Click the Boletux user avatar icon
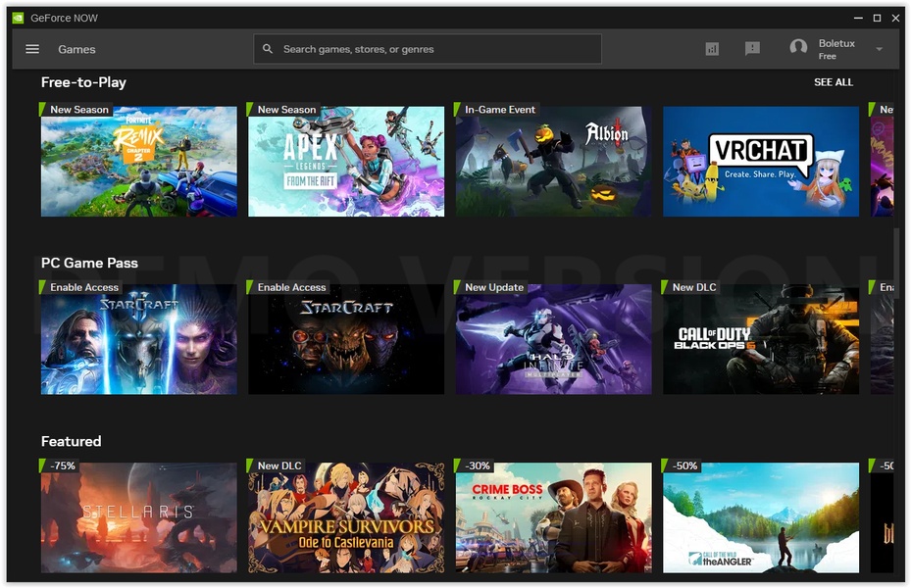The width and height of the screenshot is (911, 588). tap(798, 48)
